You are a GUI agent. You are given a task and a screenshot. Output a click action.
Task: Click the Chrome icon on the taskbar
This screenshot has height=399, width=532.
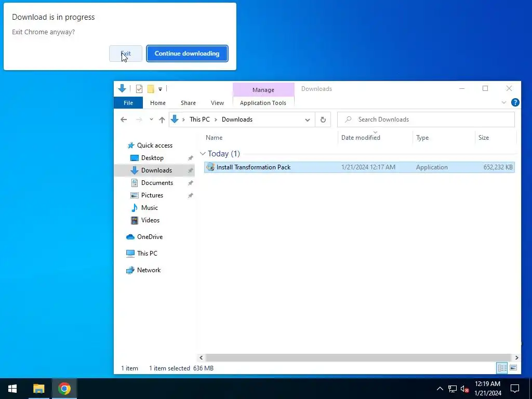click(64, 389)
